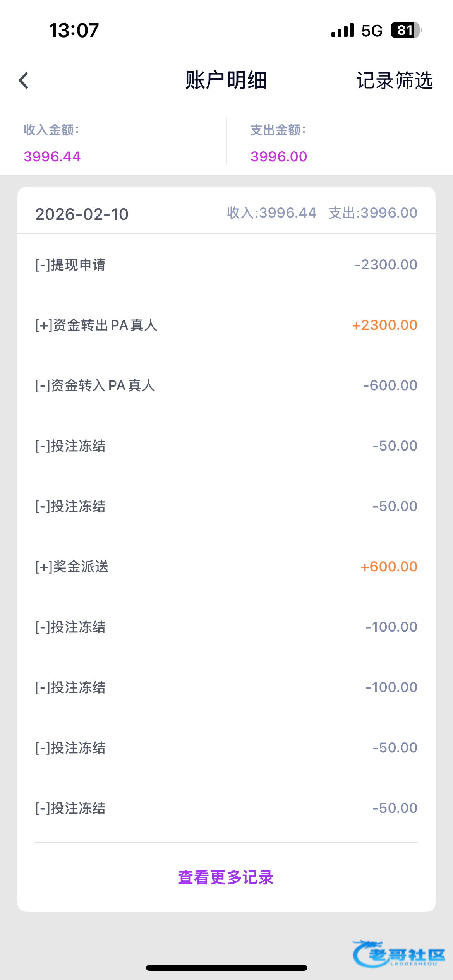The image size is (453, 980).
Task: Tap the 5G network indicator
Action: click(x=372, y=30)
